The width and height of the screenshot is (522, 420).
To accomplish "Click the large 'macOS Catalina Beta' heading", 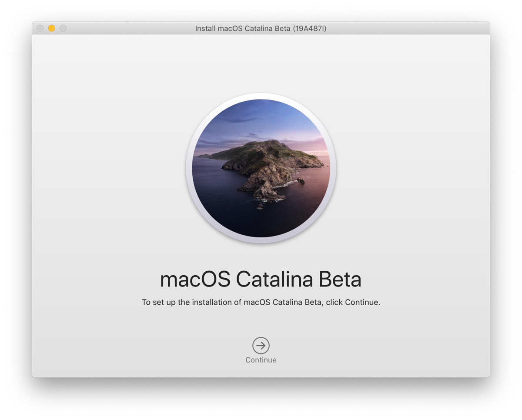I will pyautogui.click(x=261, y=280).
